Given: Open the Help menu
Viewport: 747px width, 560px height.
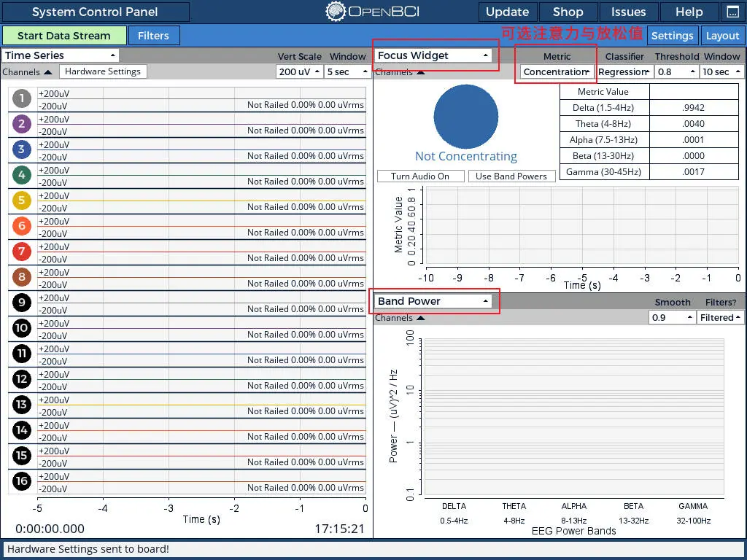Looking at the screenshot, I should [689, 12].
